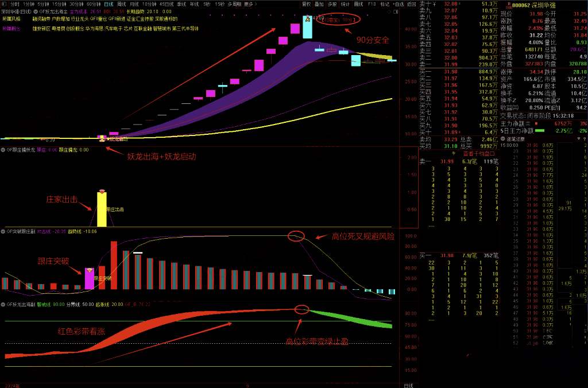Viewport: 588px width, 388px height.
Task: Toggle 叠加 overlay mode
Action: (x=319, y=3)
